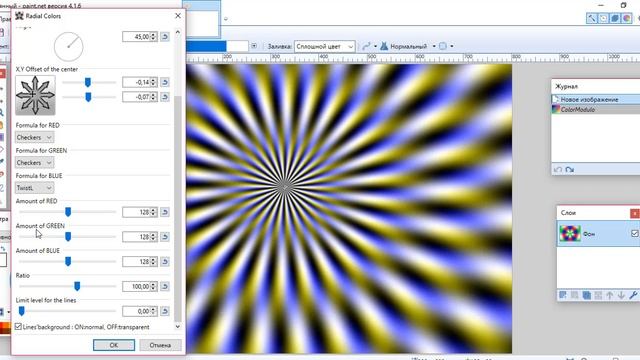Duplicate the layer in Слои panel
640x360 pixels.
587,295
